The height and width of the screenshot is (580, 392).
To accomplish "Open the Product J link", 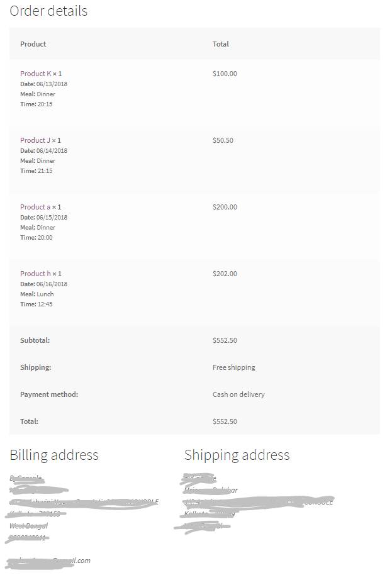I will tap(35, 140).
